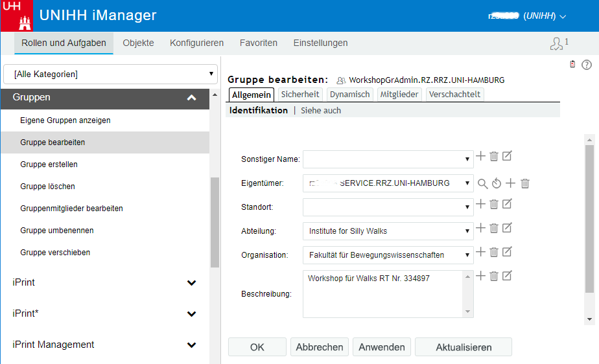This screenshot has width=599, height=364.
Task: Click the form panel scroll down arrow
Action: tap(589, 319)
